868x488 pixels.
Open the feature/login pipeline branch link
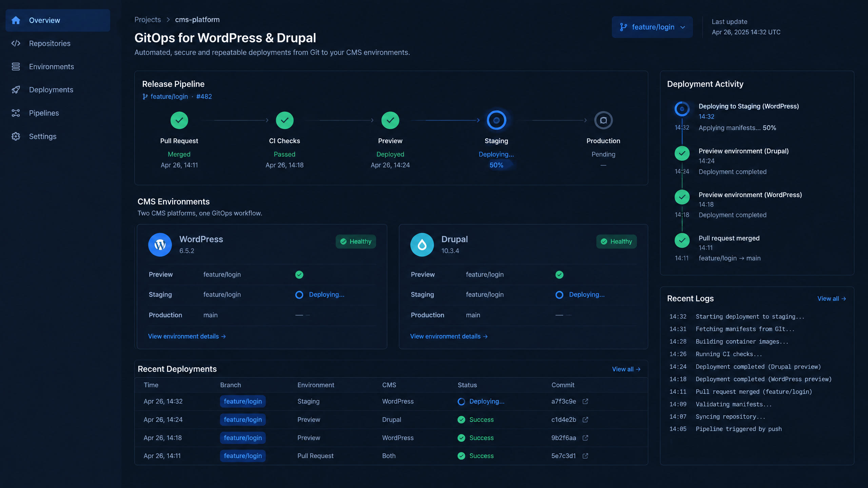click(169, 97)
